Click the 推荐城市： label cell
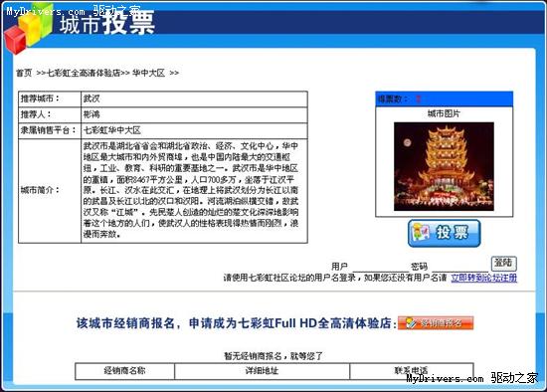The image size is (547, 392). click(50, 98)
